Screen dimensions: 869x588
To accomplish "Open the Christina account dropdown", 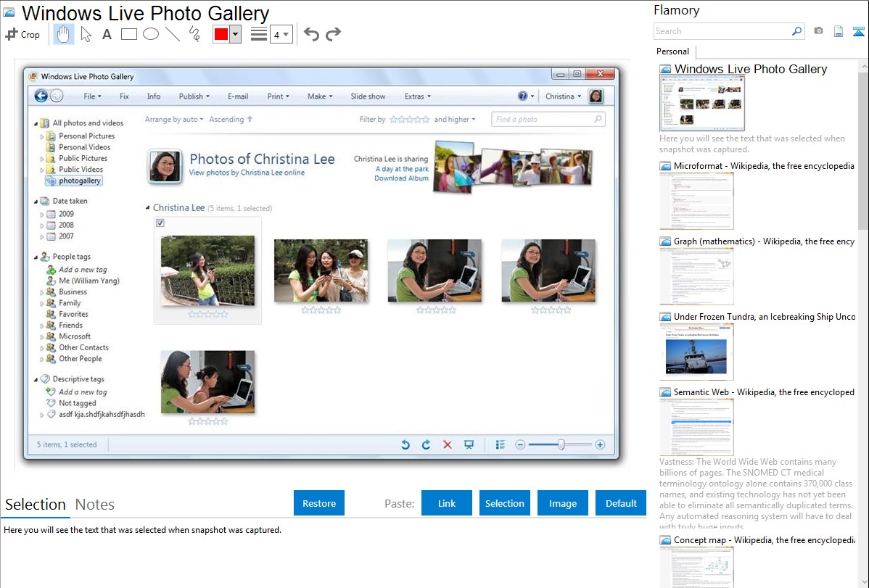I will [563, 96].
